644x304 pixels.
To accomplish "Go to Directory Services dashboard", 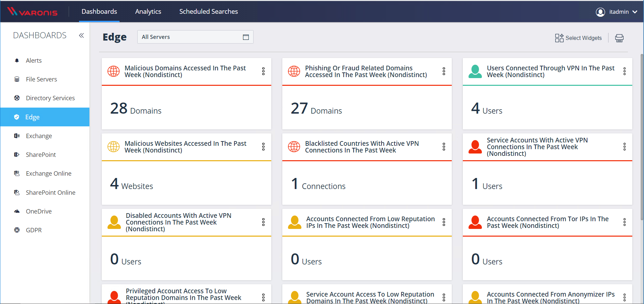I will 50,98.
